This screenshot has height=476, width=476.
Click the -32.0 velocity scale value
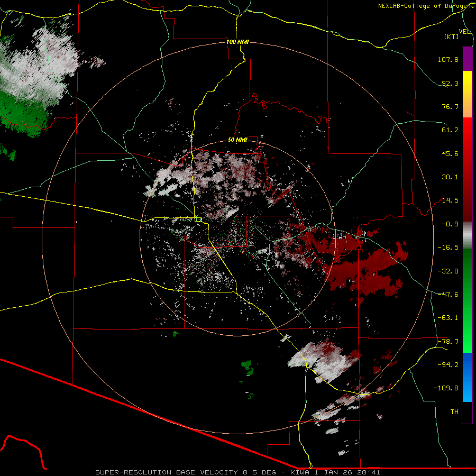[448, 271]
